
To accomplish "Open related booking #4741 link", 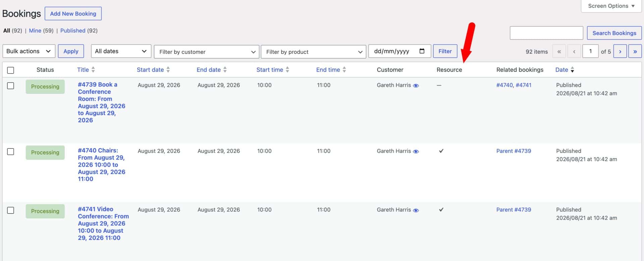I will click(x=524, y=85).
